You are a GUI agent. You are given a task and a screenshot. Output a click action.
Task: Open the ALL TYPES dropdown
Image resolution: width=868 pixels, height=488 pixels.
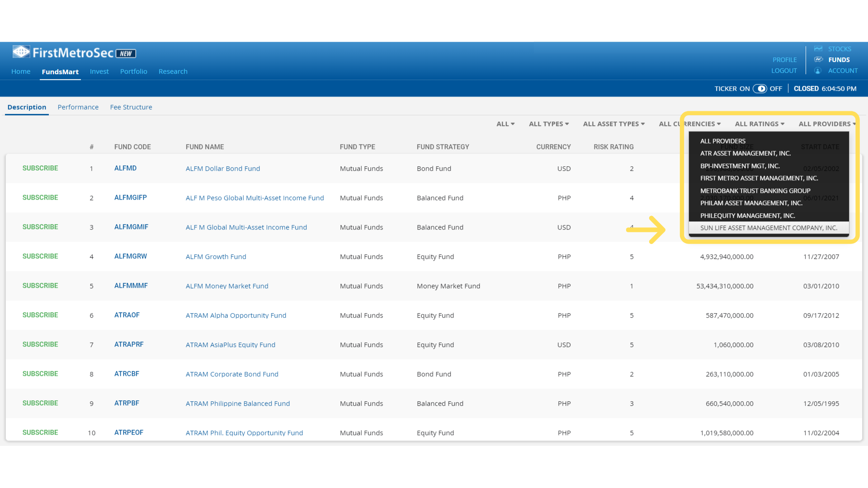pyautogui.click(x=549, y=124)
